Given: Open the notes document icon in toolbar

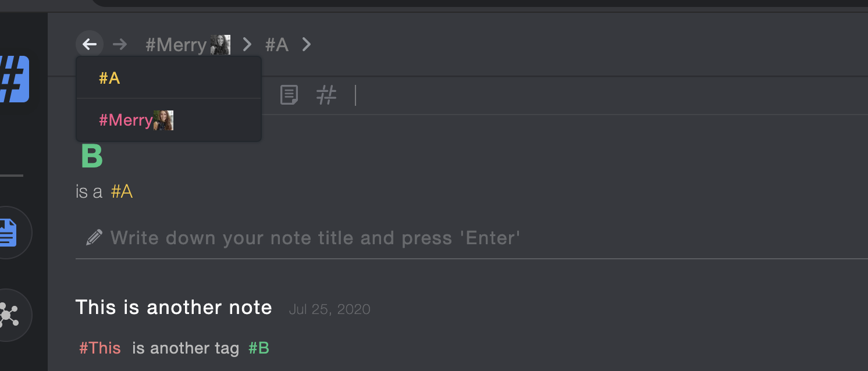Looking at the screenshot, I should (x=289, y=95).
